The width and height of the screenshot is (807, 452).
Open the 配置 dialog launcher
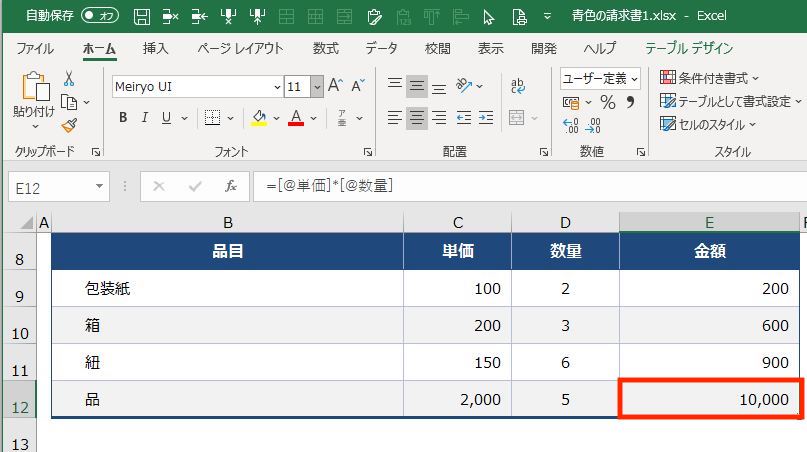tap(544, 152)
